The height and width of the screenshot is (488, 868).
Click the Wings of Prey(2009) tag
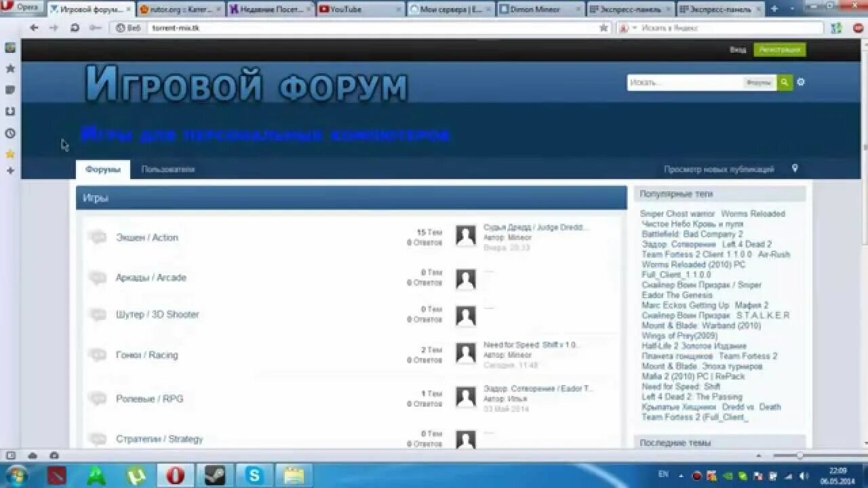[x=679, y=336]
